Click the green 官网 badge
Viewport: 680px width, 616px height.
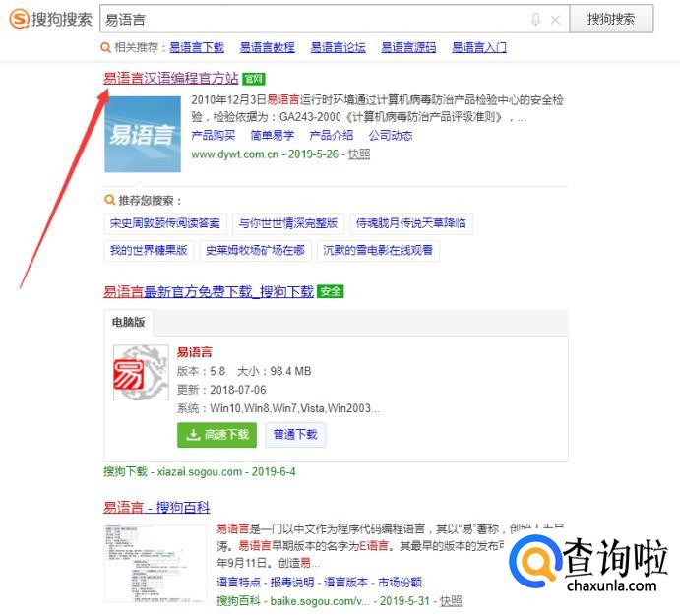pos(254,79)
